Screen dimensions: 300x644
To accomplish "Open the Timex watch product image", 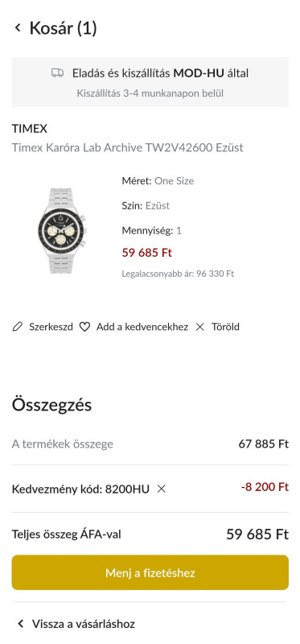I will (x=63, y=231).
